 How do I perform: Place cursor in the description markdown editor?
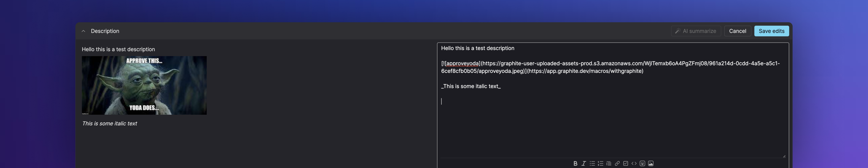613,100
